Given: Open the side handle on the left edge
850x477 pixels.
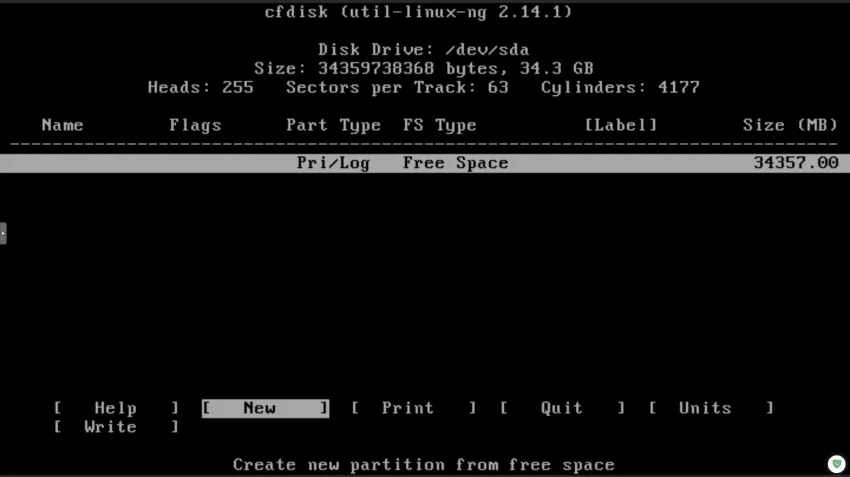Looking at the screenshot, I should [3, 233].
